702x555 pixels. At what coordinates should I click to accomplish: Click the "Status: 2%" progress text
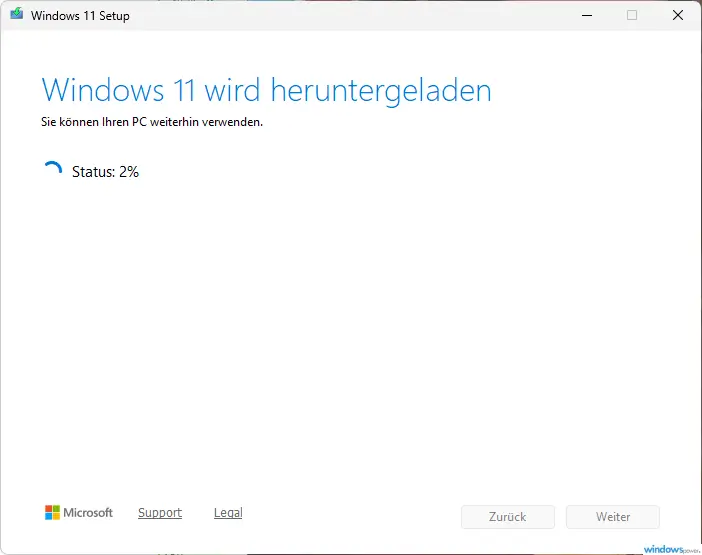coord(105,172)
